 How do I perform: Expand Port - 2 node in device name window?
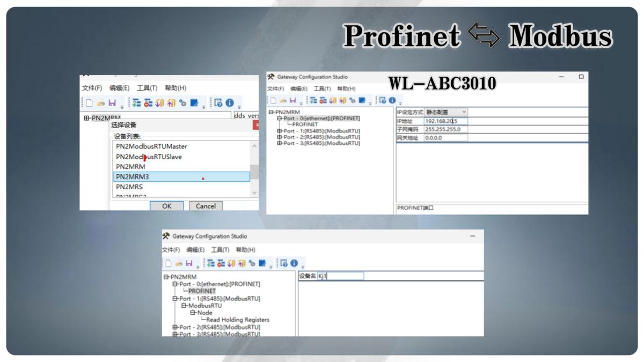(175, 327)
